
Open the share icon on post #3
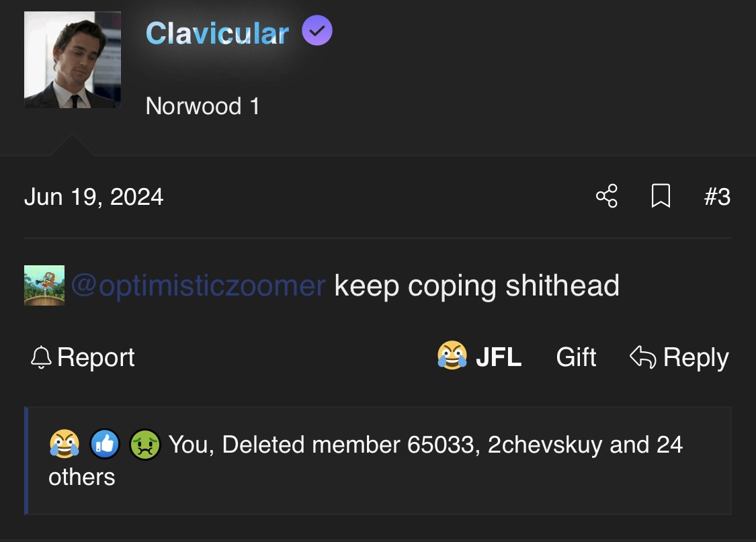pos(607,196)
